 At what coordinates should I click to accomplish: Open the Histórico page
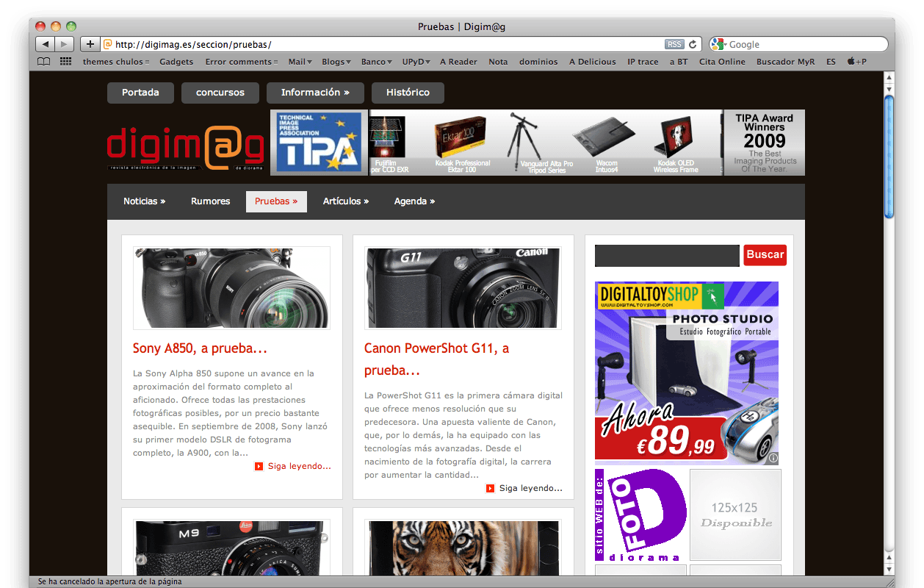click(408, 93)
